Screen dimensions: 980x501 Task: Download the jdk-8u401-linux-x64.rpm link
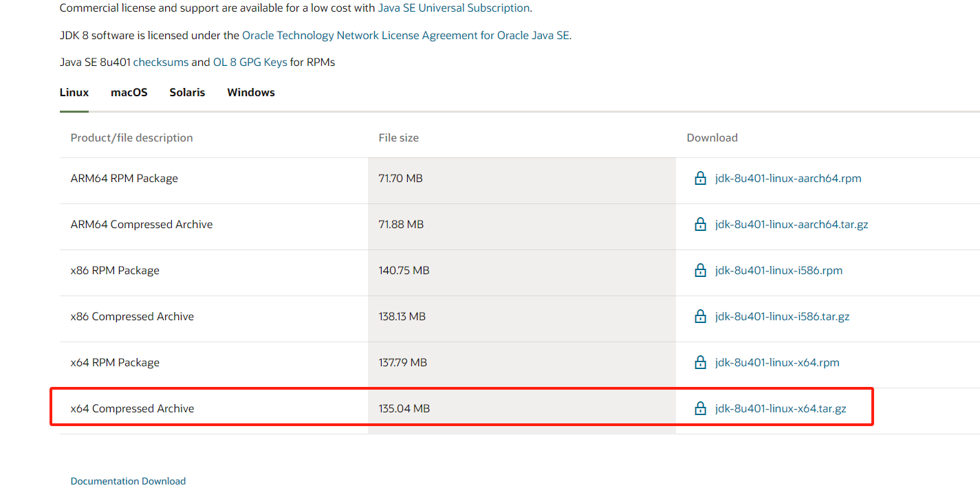point(777,363)
